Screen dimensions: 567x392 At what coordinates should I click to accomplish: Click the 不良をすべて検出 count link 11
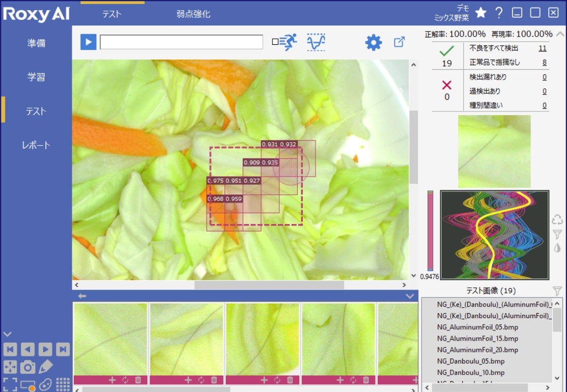tap(542, 48)
